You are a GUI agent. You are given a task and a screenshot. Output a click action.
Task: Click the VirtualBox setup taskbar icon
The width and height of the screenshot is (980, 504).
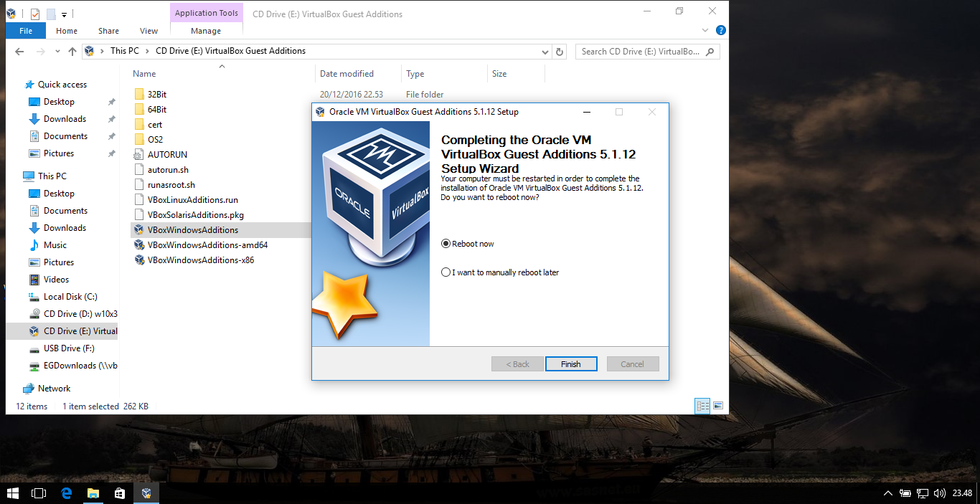click(x=146, y=493)
